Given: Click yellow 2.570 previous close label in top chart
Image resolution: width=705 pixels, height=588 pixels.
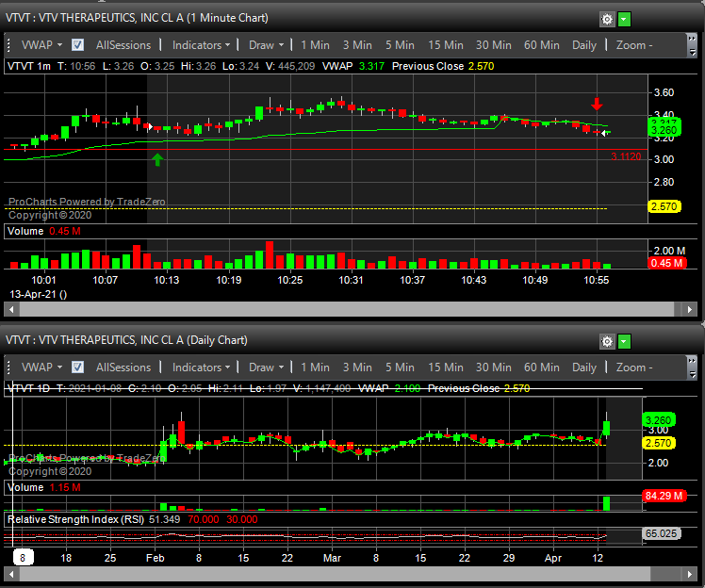Looking at the screenshot, I should click(x=664, y=207).
